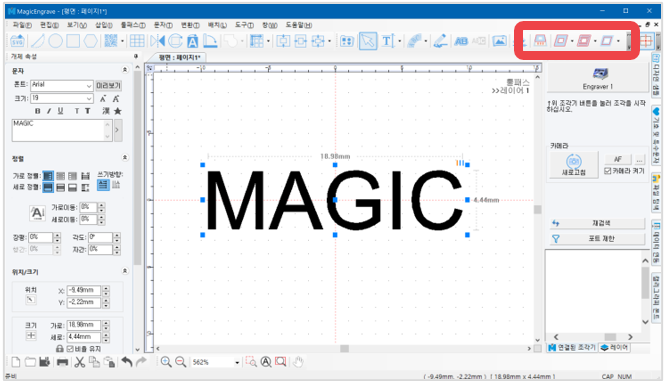
Task: Click the table grid tool icon
Action: coord(137,41)
